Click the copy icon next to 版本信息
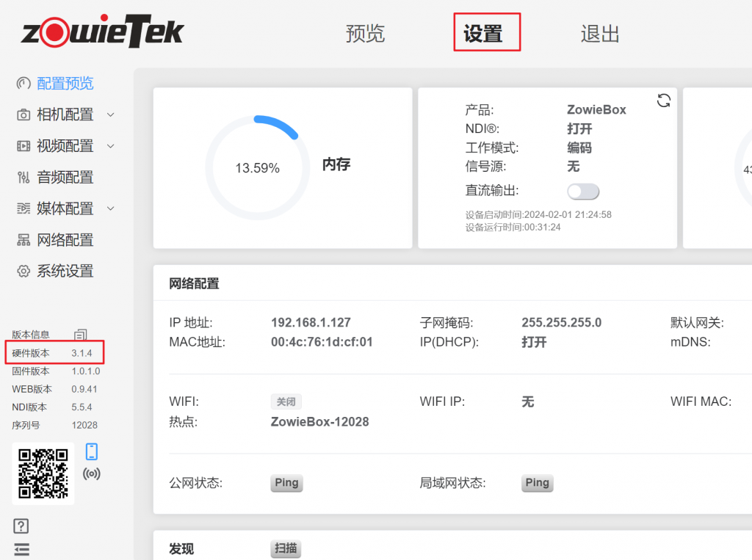 point(81,334)
